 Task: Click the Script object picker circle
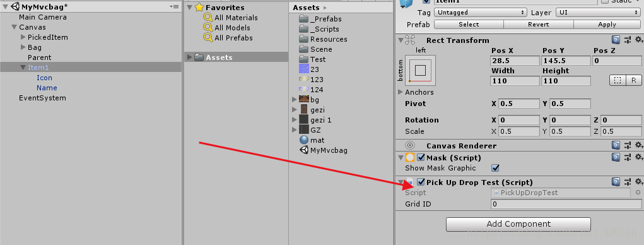[638, 193]
